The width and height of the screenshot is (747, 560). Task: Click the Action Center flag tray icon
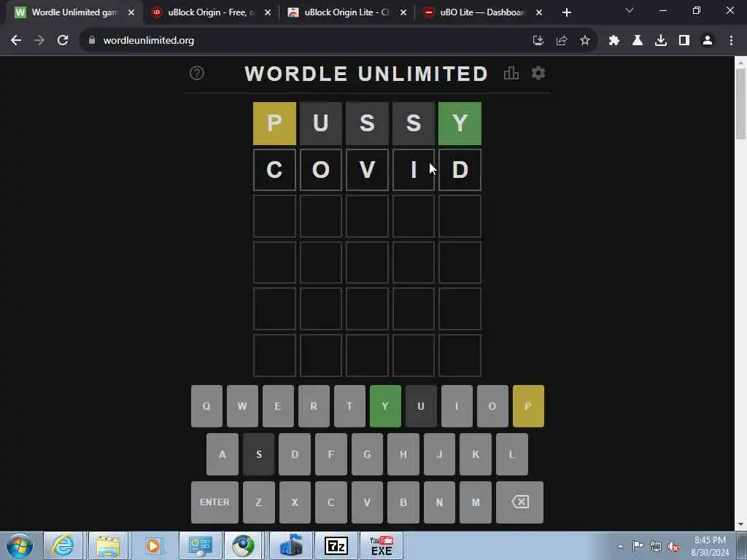point(638,545)
